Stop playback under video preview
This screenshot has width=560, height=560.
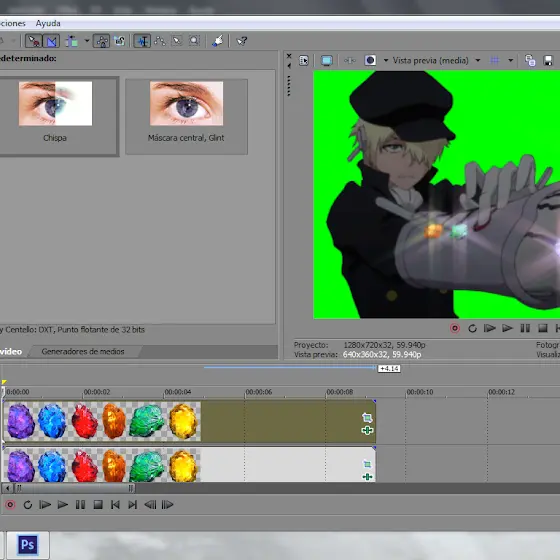[543, 328]
